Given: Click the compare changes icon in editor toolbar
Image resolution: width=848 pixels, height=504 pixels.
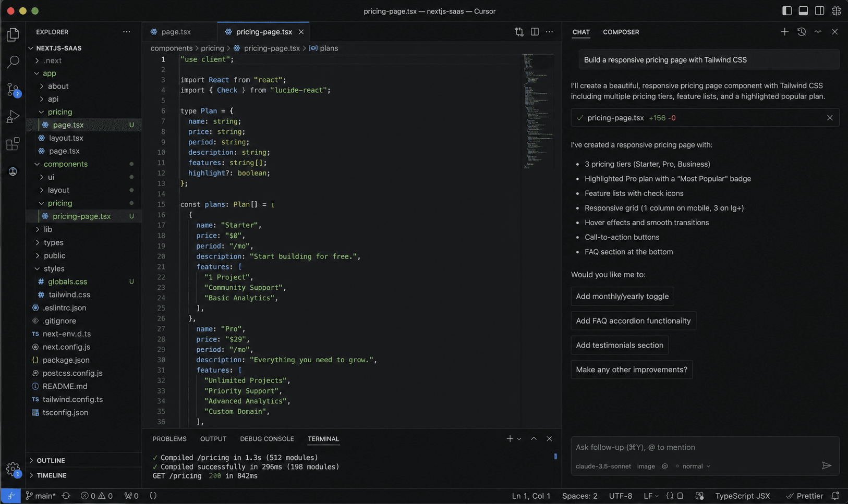Looking at the screenshot, I should (519, 32).
